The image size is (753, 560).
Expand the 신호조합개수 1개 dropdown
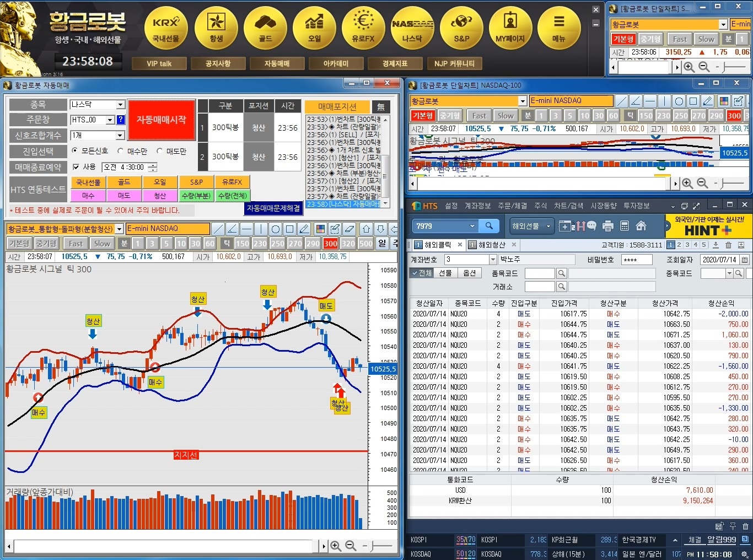click(x=120, y=136)
